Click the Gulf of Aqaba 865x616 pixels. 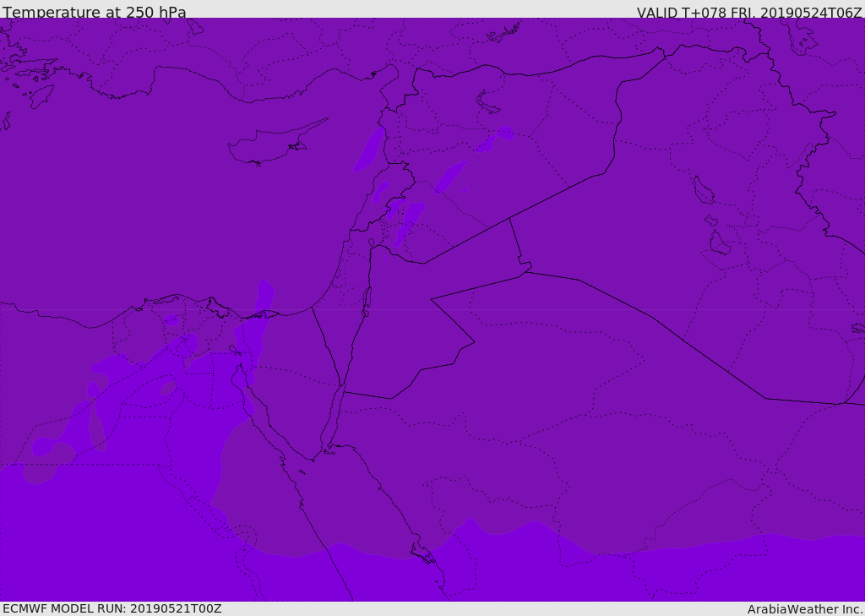(x=330, y=422)
